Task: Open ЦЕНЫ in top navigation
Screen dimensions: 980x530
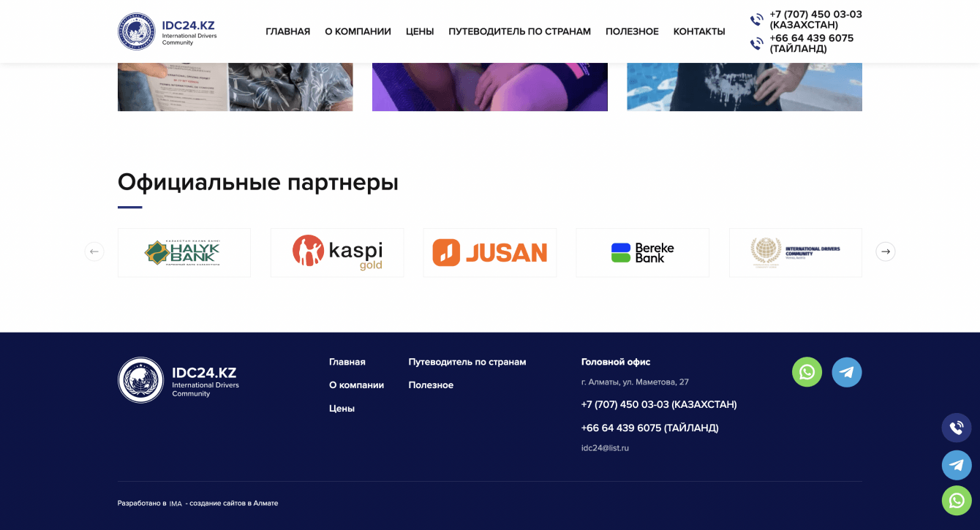Action: tap(420, 31)
